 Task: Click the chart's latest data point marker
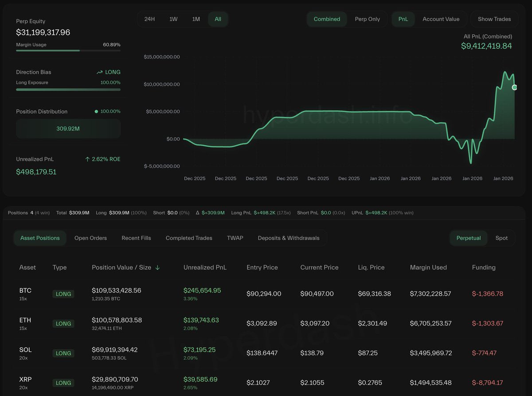514,87
